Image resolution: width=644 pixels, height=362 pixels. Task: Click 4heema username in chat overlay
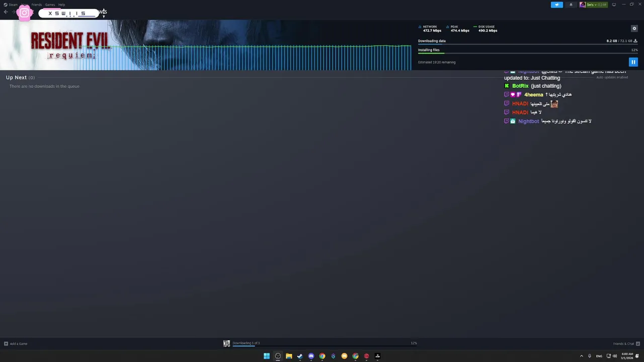click(533, 95)
